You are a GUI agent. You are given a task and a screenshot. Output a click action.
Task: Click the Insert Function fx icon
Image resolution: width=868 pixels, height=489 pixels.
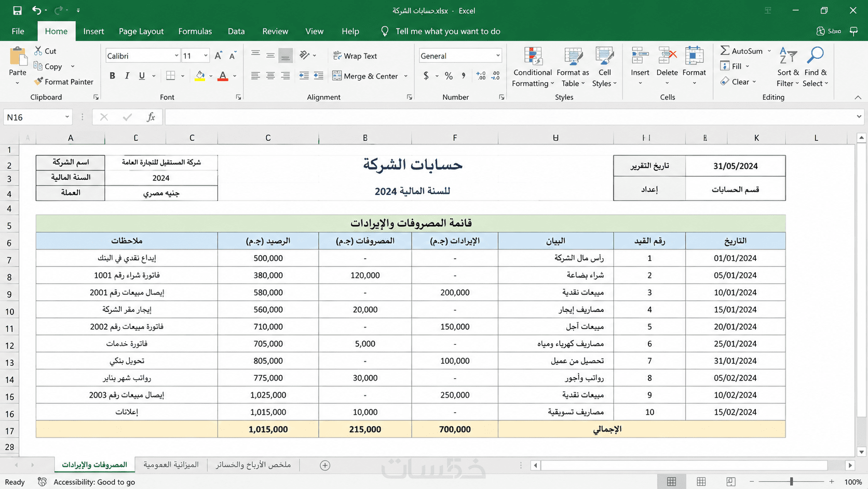[151, 117]
